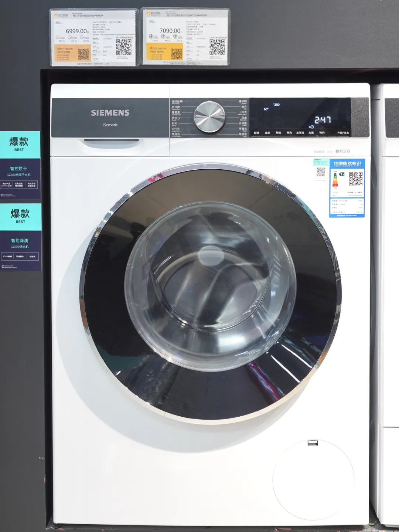Click the China energy label sticker
This screenshot has height=532, width=399.
(x=347, y=188)
